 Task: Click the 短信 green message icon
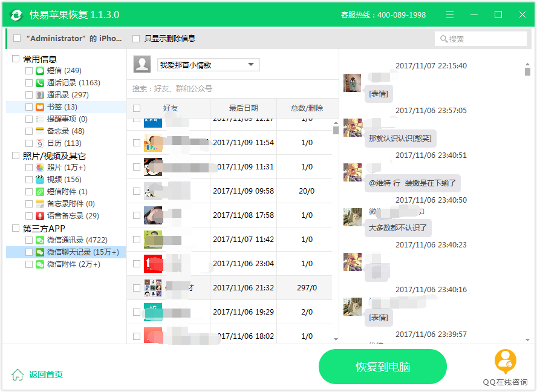[x=40, y=71]
